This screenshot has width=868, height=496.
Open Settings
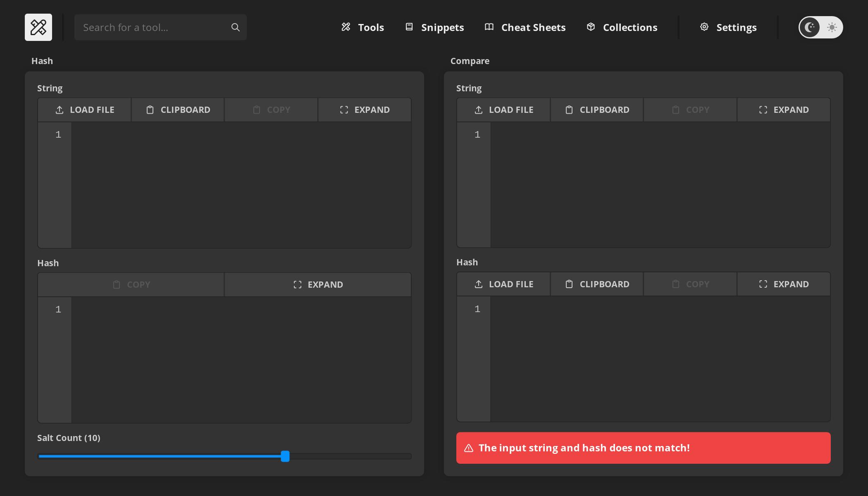pos(728,27)
